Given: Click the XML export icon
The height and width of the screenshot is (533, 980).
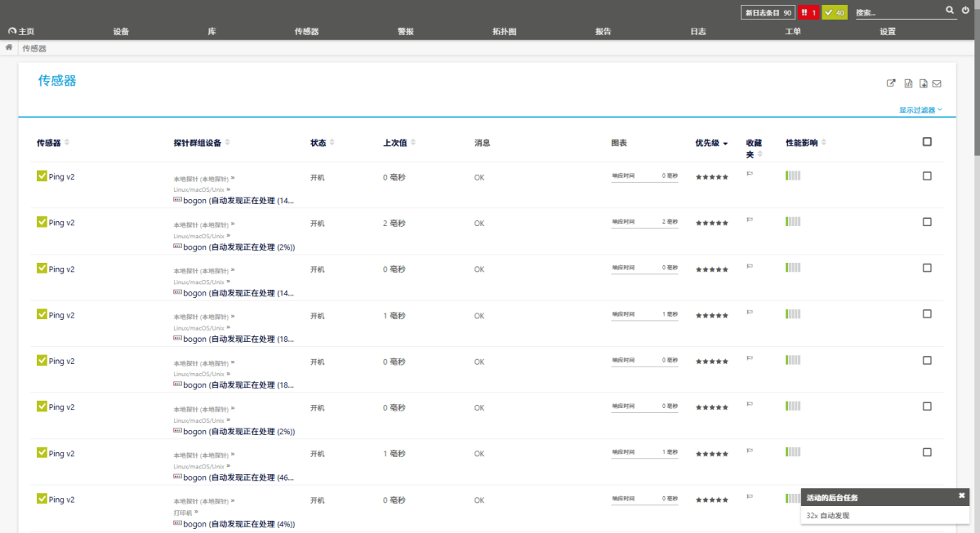Looking at the screenshot, I should tap(907, 82).
